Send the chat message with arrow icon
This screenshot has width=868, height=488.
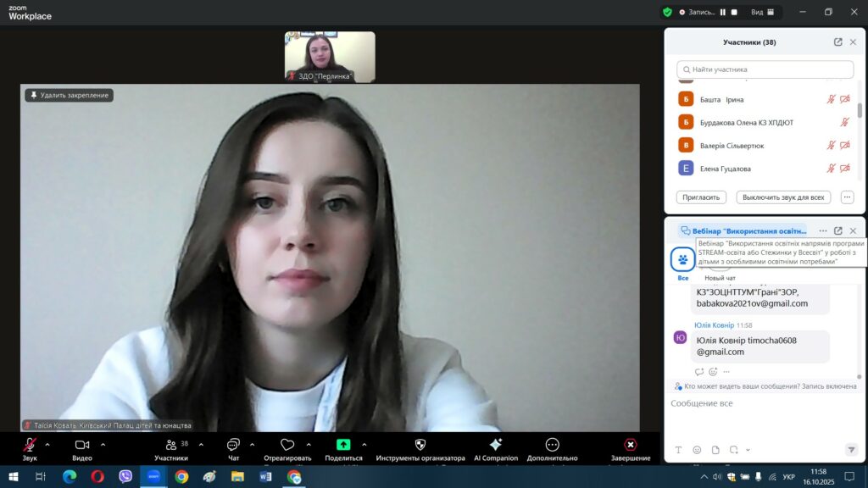coord(851,450)
